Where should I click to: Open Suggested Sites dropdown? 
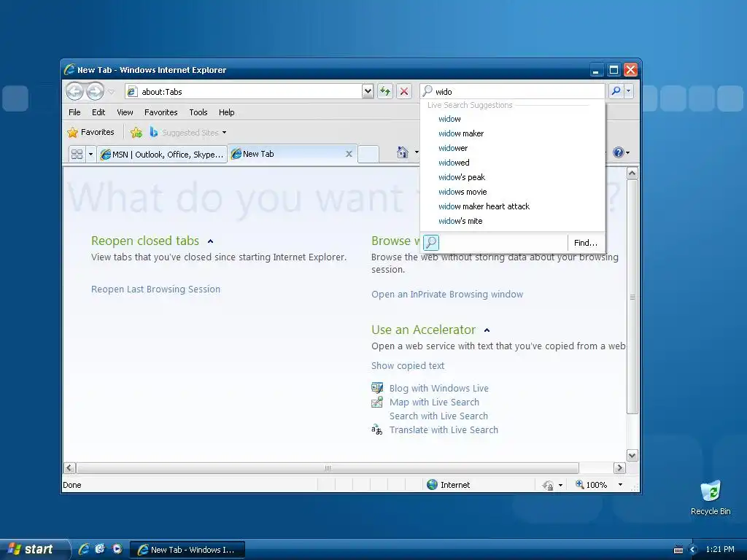click(x=187, y=133)
